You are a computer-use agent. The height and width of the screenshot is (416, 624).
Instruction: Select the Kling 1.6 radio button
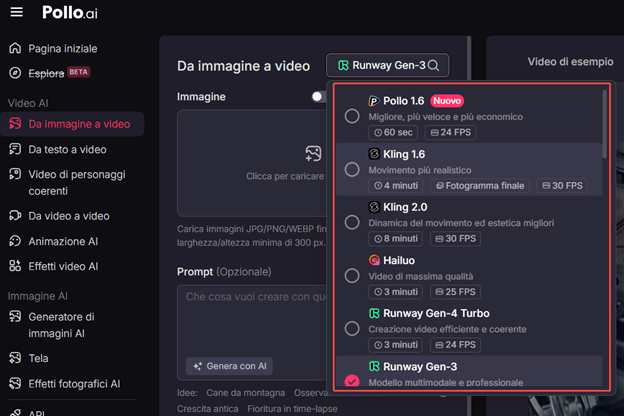(x=352, y=170)
